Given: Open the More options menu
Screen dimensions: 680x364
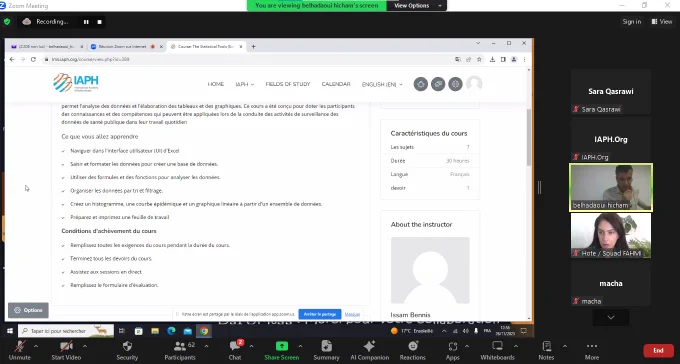Looking at the screenshot, I should coord(592,351).
